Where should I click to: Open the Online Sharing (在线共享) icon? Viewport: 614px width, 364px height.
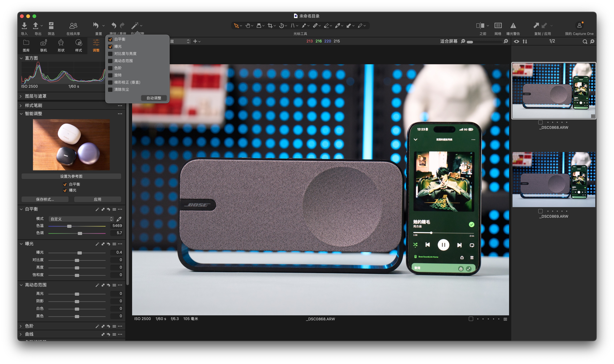pos(73,26)
